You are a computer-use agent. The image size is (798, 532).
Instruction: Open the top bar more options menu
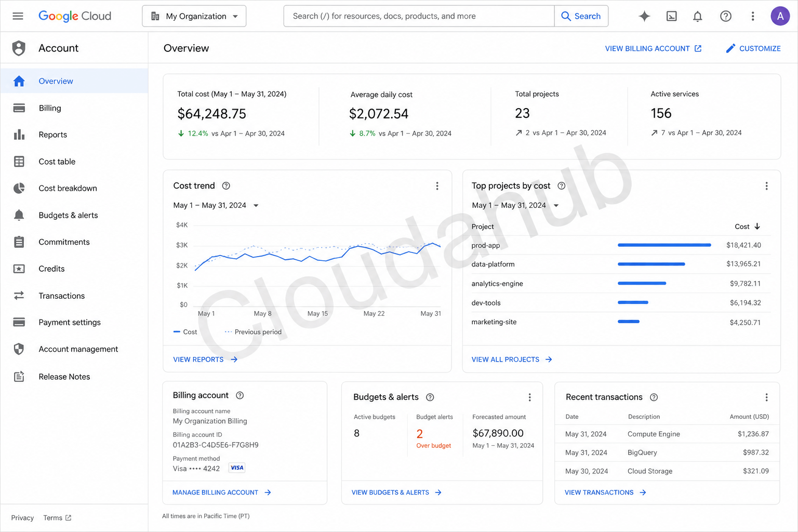point(753,16)
